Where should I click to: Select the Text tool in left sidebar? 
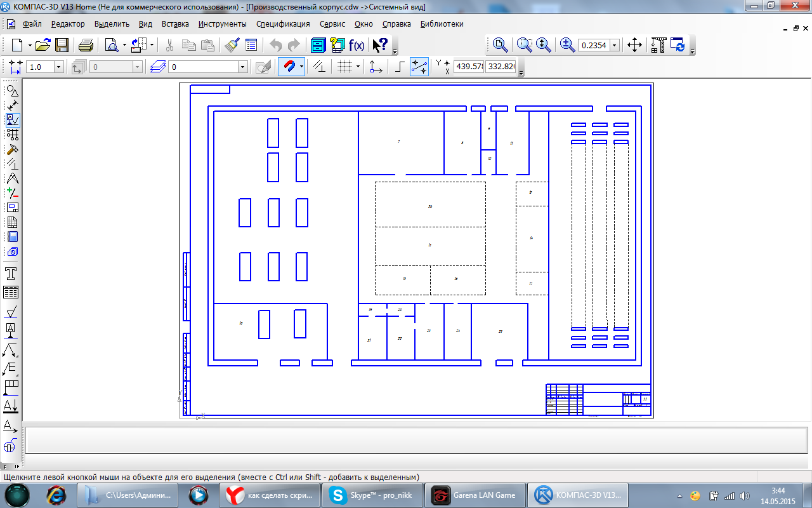pos(11,274)
